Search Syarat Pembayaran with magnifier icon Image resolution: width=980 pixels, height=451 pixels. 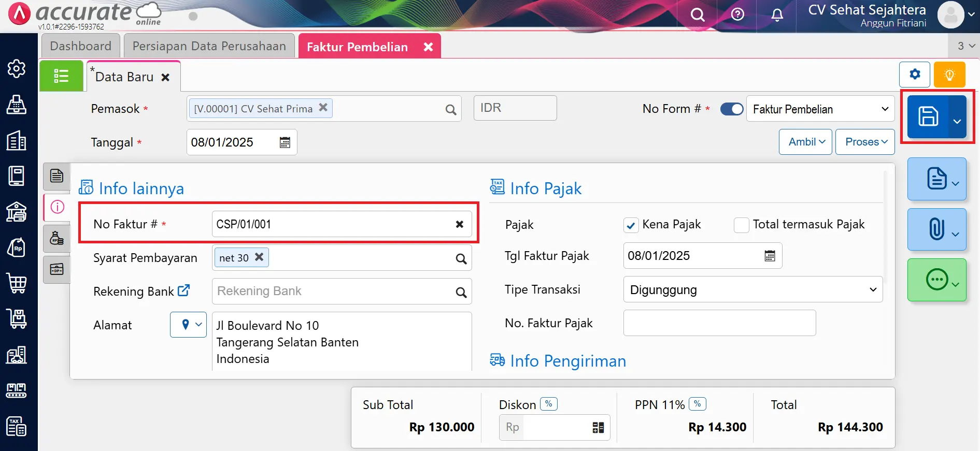[461, 258]
